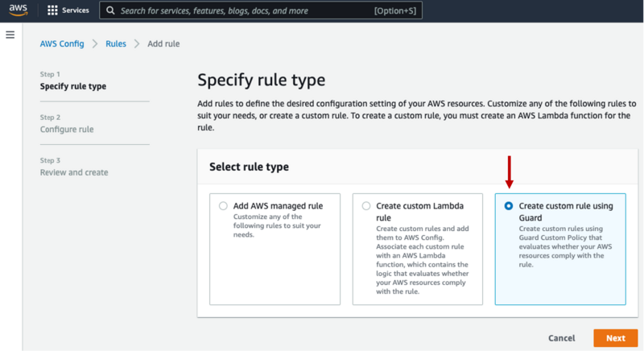Click the breadcrumb chevron after AWS Config
The image size is (644, 351).
coord(95,43)
